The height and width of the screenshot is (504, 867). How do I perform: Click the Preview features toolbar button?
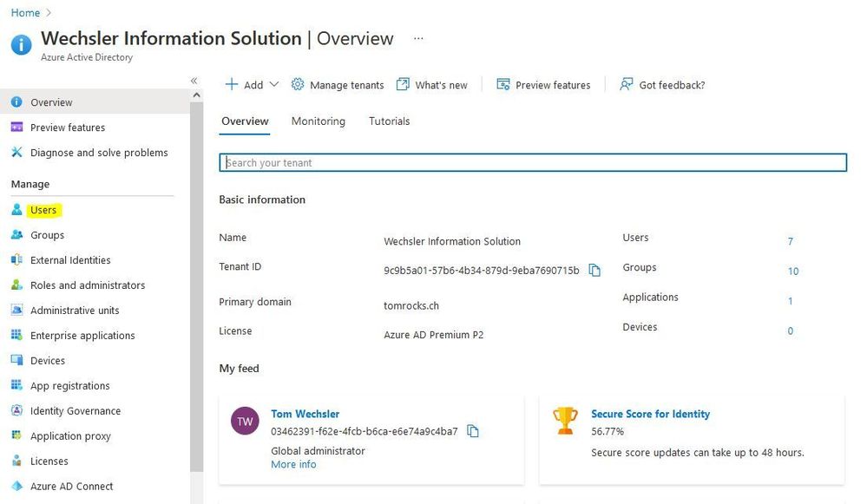tap(543, 85)
